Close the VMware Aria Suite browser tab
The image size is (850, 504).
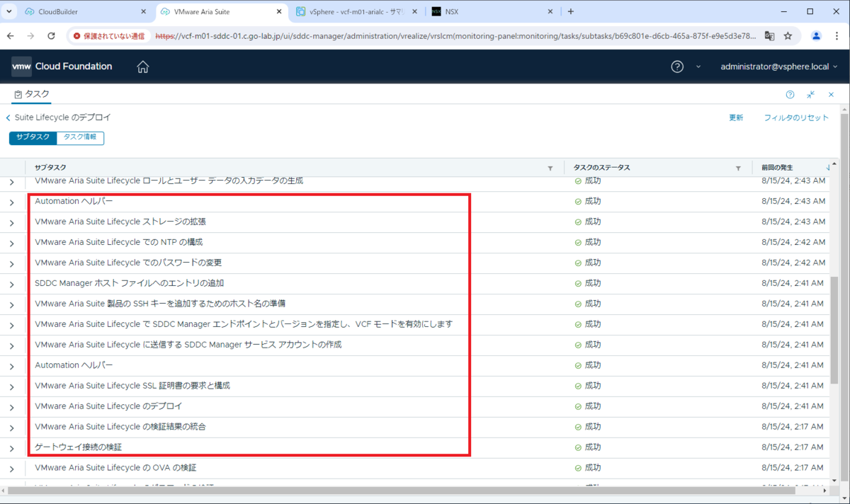pyautogui.click(x=280, y=11)
